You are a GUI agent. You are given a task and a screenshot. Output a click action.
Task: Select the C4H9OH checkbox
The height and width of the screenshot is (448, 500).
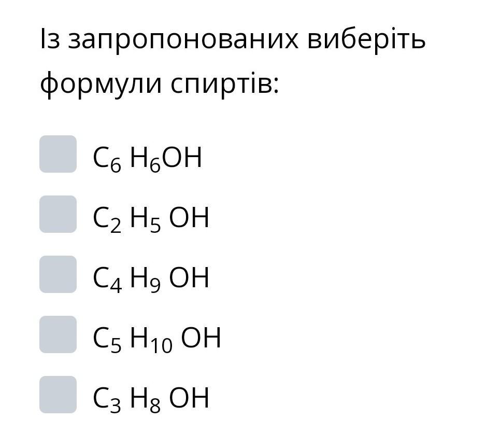(x=58, y=274)
